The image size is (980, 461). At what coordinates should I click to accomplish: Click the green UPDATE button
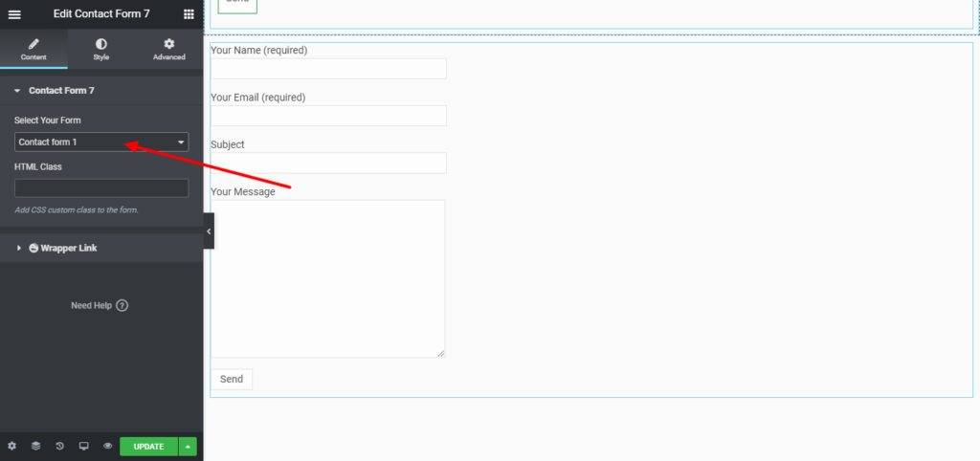click(x=148, y=446)
